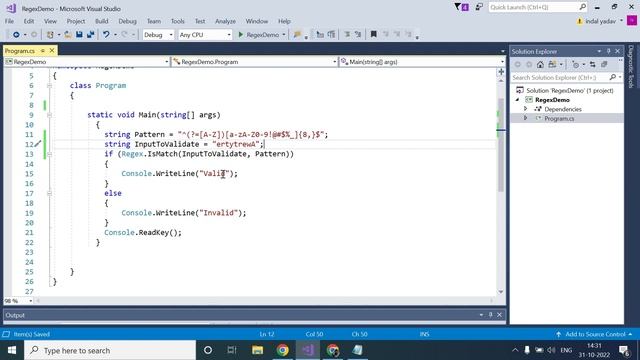Collapse the Main method outlining block
This screenshot has width=640, height=360.
coord(49,115)
